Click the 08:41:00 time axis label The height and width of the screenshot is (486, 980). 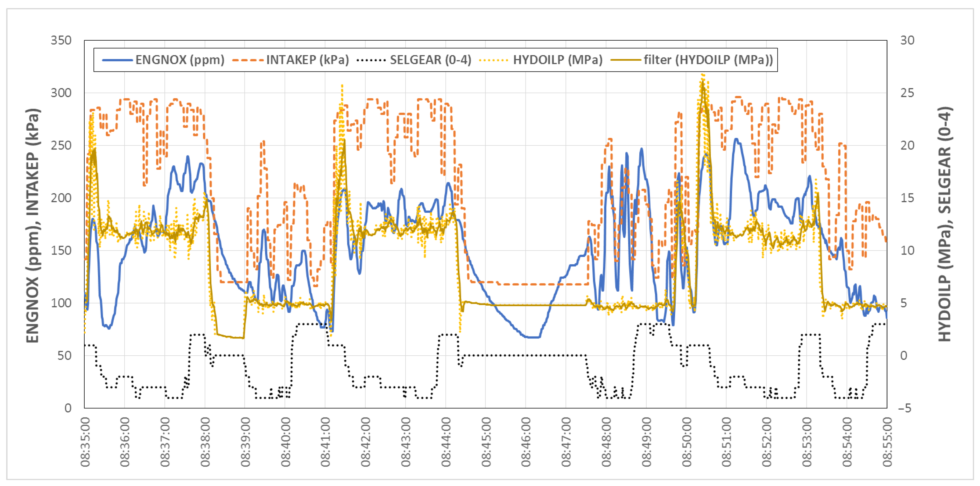tap(326, 442)
